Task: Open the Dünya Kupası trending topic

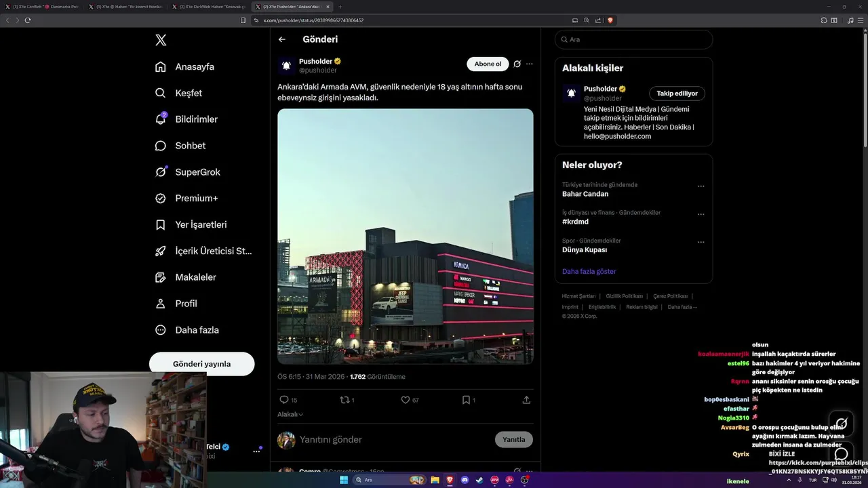Action: click(x=585, y=249)
